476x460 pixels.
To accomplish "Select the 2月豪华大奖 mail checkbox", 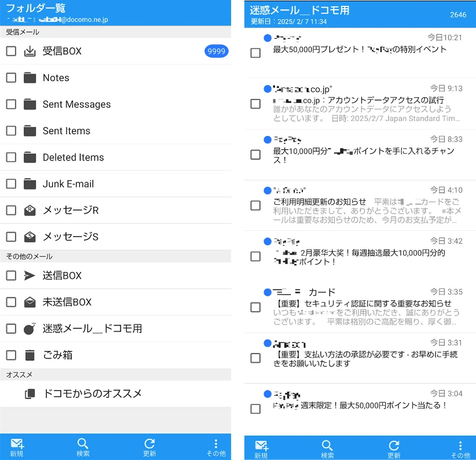I will [x=255, y=256].
